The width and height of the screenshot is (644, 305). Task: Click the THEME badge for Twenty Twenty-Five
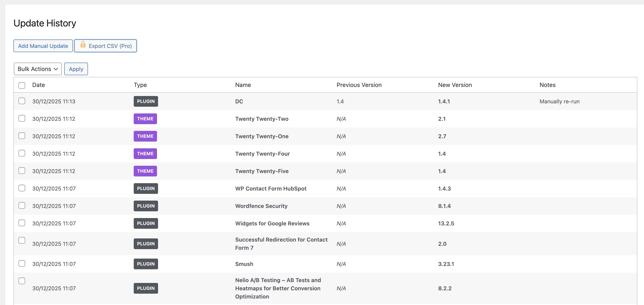[x=145, y=171]
